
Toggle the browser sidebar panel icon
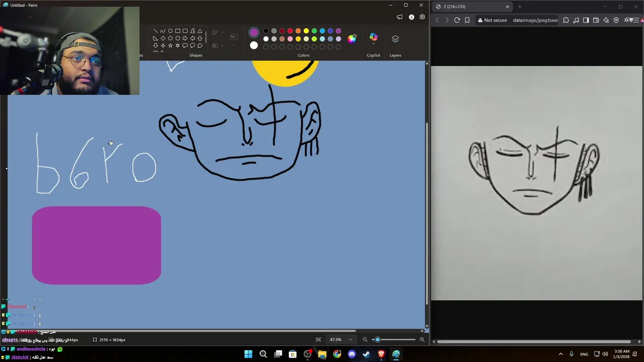(x=586, y=20)
